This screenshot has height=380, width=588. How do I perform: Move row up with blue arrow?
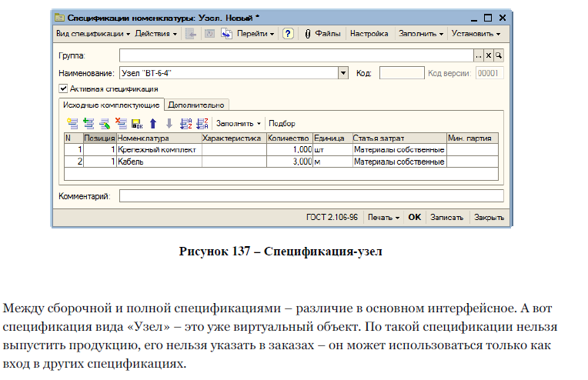[153, 123]
